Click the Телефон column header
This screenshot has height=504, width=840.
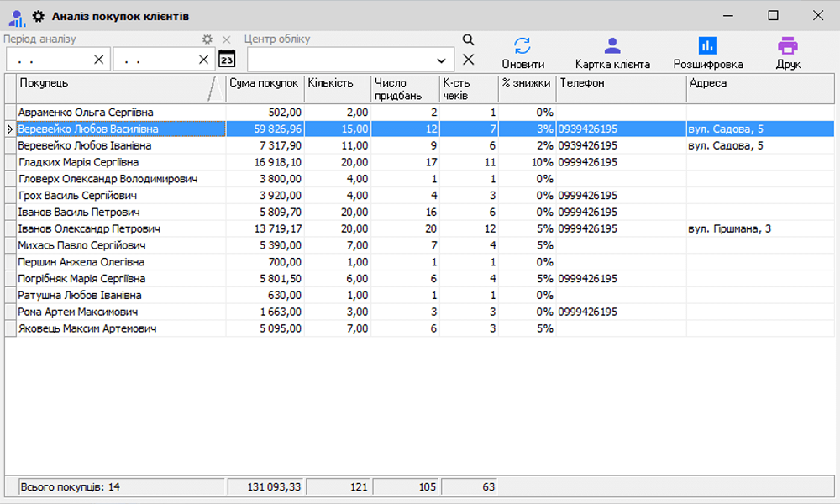point(621,83)
